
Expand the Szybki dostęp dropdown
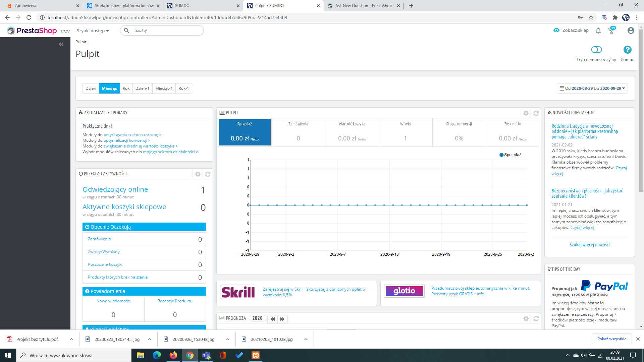tap(93, 31)
